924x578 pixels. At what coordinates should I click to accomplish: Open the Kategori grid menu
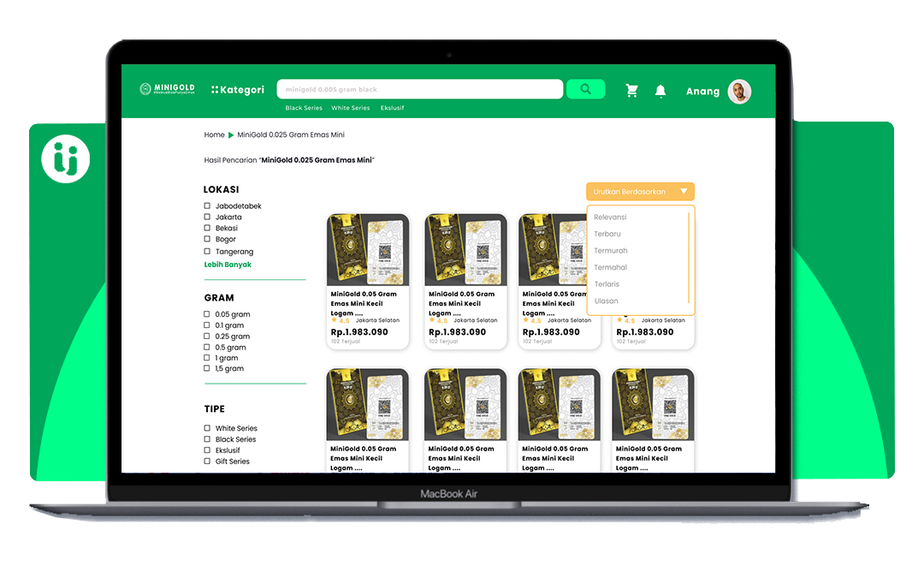pos(238,90)
